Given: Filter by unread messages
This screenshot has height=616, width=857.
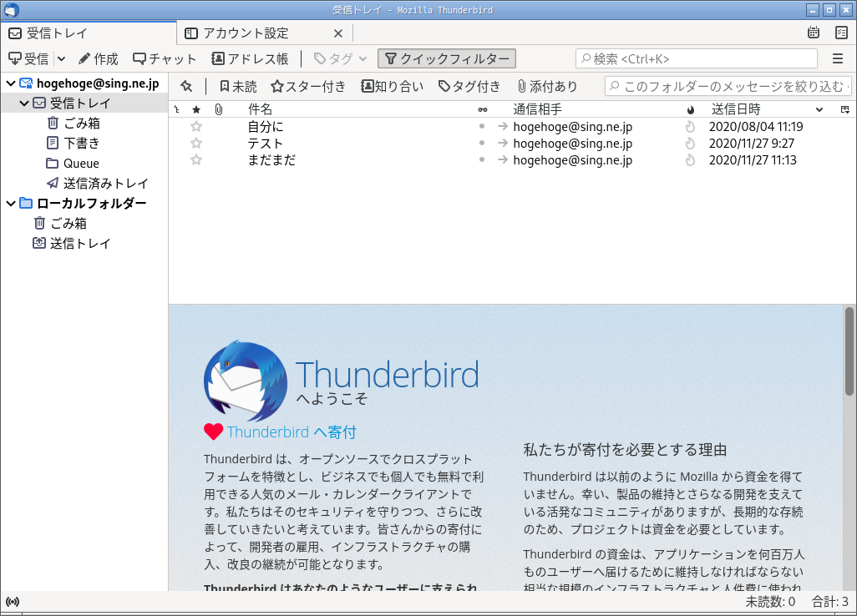Looking at the screenshot, I should 238,86.
